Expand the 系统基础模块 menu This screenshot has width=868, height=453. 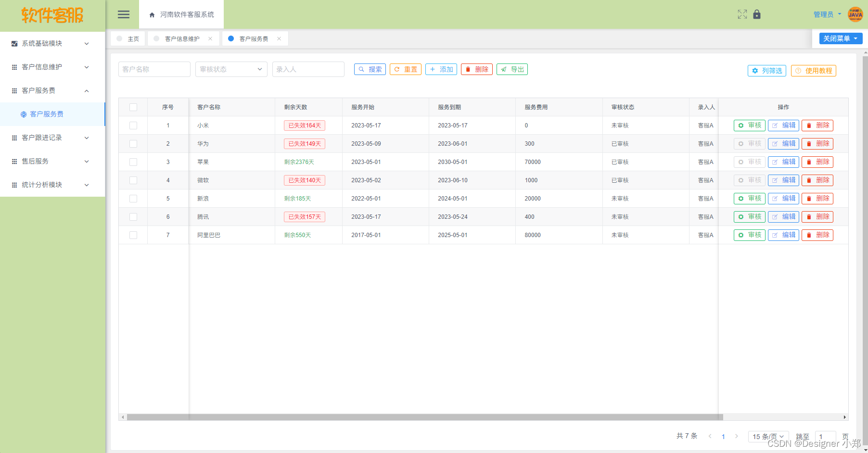[x=52, y=43]
